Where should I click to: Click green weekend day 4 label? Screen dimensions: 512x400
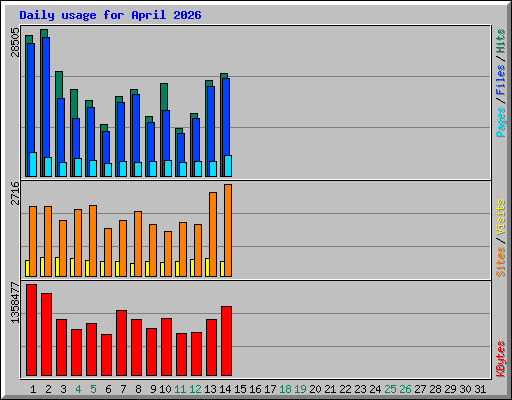point(78,389)
